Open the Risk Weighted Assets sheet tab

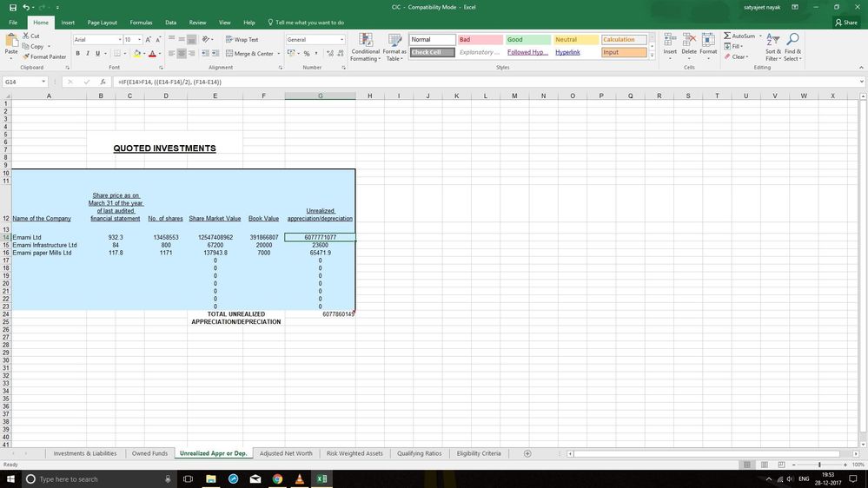point(354,453)
